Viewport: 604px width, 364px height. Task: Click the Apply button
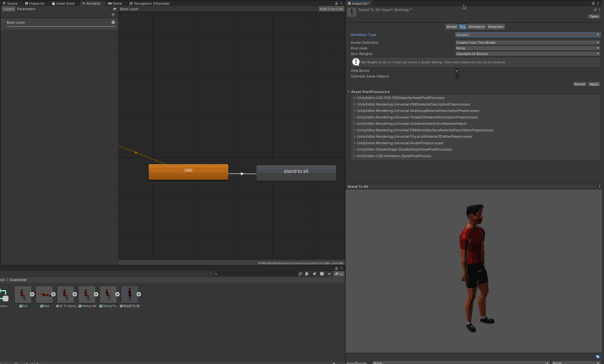tap(594, 84)
